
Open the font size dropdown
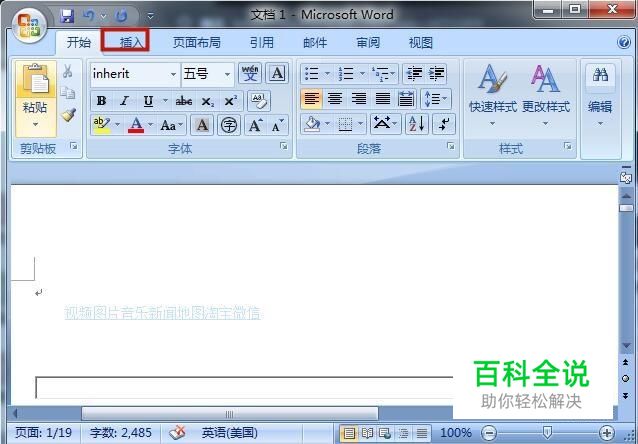tap(227, 74)
